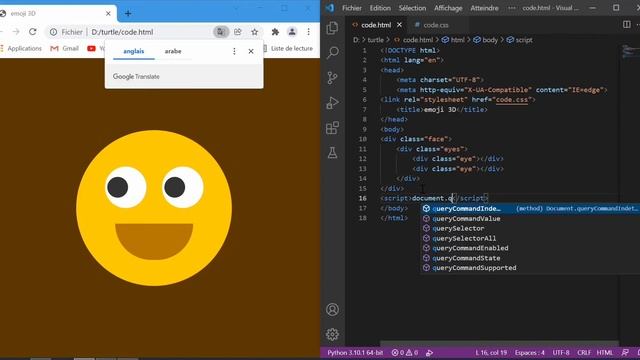Close the Google Translate popup
640x360 pixels.
251,51
